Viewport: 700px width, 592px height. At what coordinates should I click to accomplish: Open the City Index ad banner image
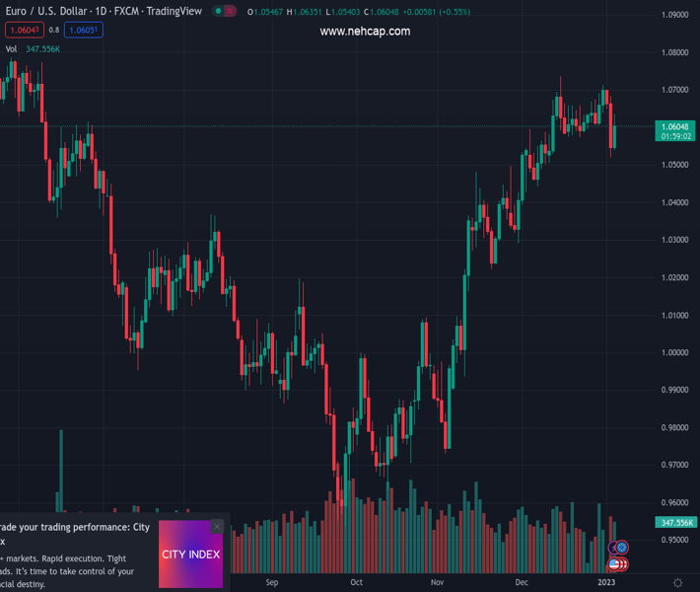tap(190, 554)
